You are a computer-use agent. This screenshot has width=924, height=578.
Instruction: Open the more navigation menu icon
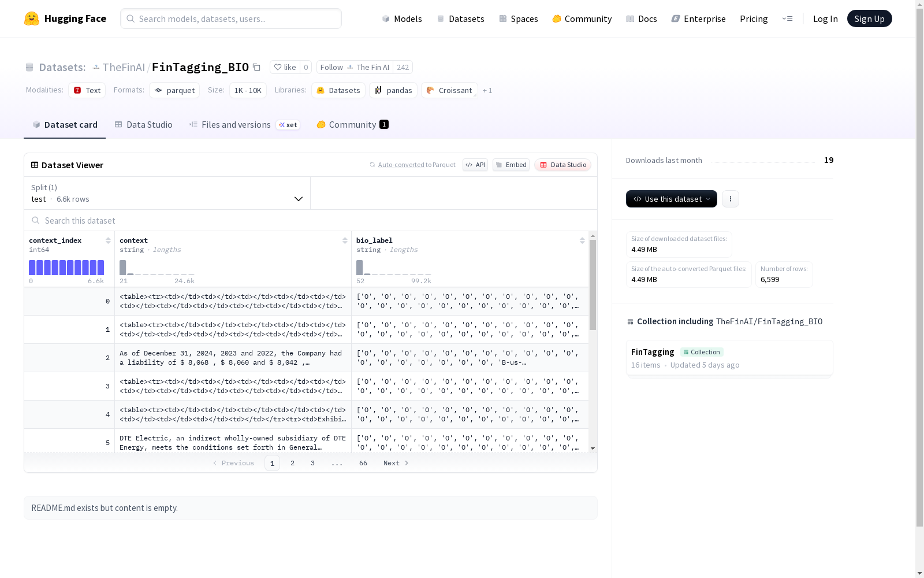787,18
